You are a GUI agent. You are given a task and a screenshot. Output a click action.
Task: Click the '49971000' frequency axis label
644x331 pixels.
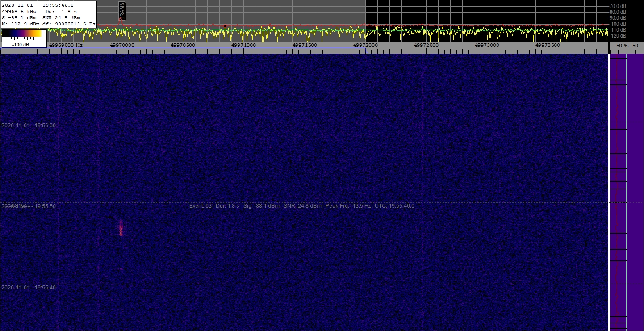244,45
